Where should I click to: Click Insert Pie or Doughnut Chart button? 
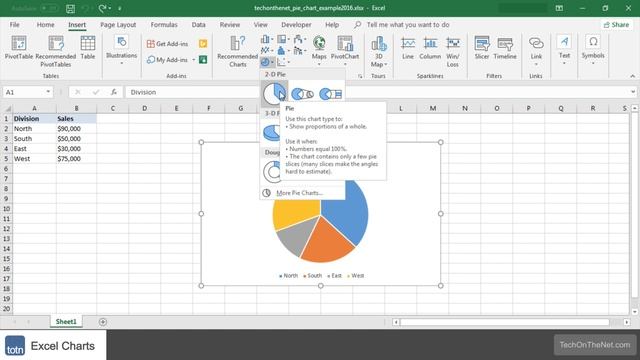267,62
